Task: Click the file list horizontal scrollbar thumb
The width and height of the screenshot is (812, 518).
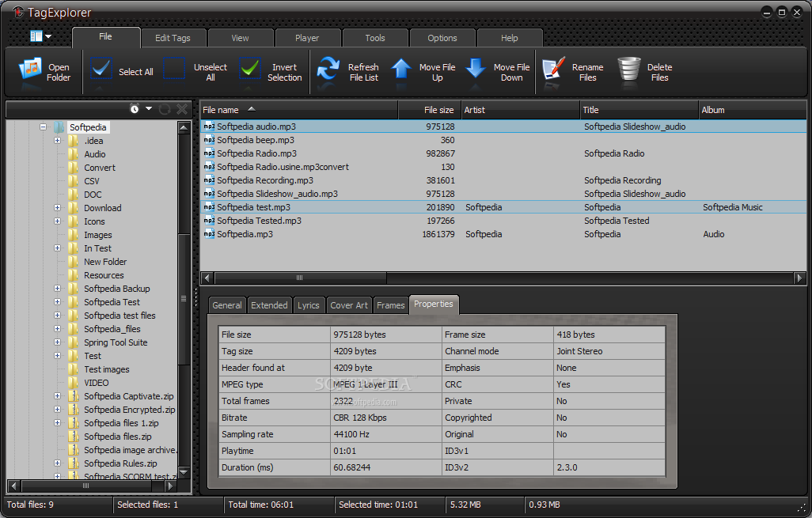Action: click(300, 278)
